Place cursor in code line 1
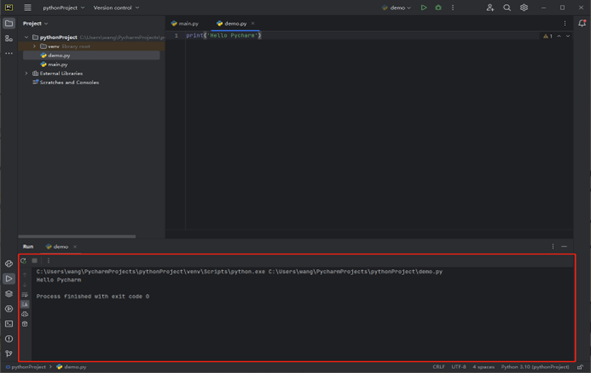 pos(224,35)
